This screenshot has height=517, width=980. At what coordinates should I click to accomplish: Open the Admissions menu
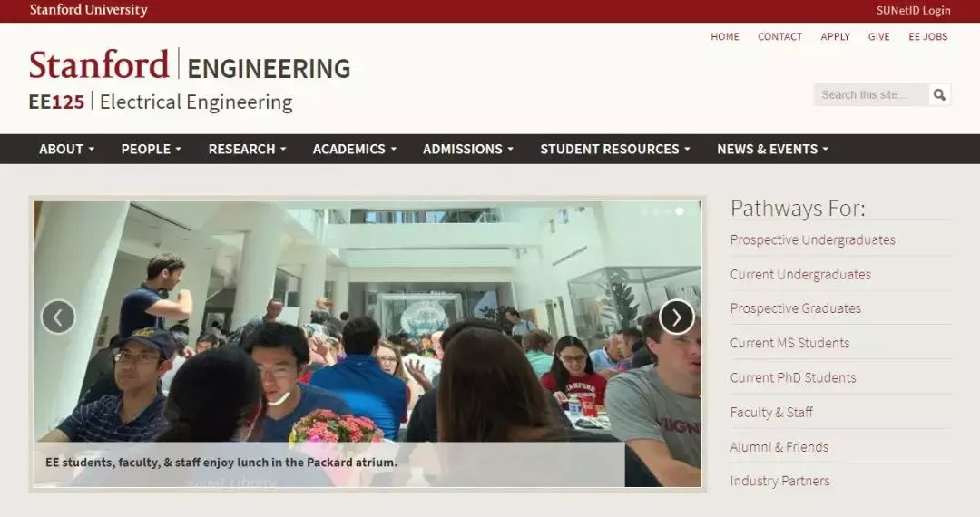467,150
